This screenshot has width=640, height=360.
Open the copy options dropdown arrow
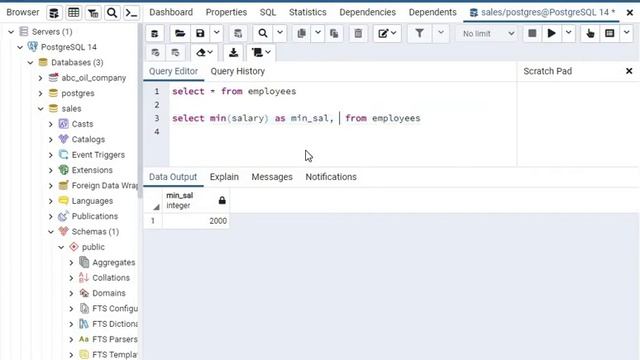point(318,33)
